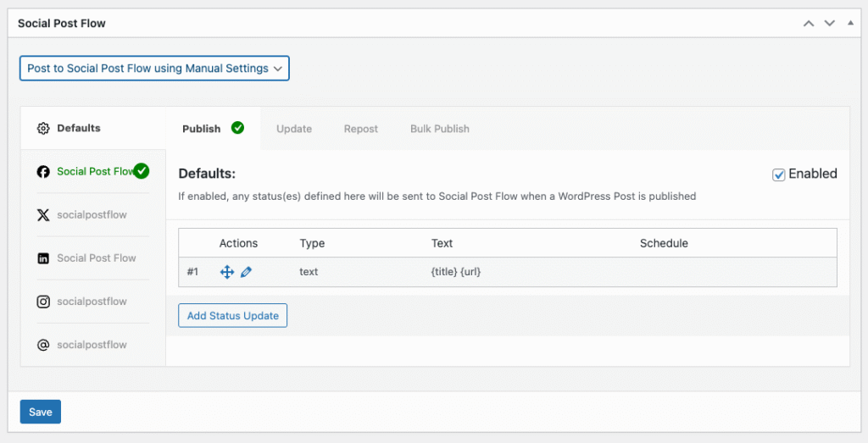
Task: Click the Threads logo icon
Action: 43,345
